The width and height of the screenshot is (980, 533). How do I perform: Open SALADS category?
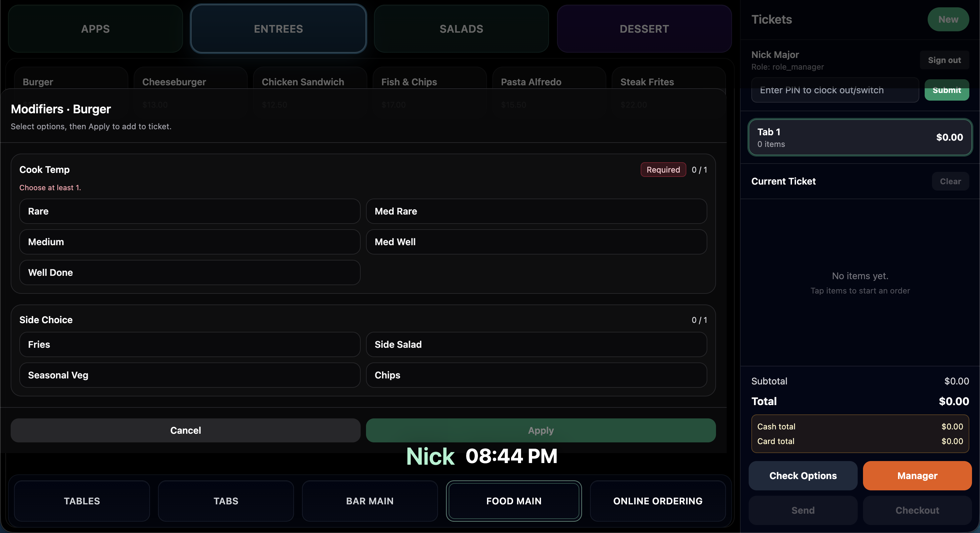pos(461,29)
